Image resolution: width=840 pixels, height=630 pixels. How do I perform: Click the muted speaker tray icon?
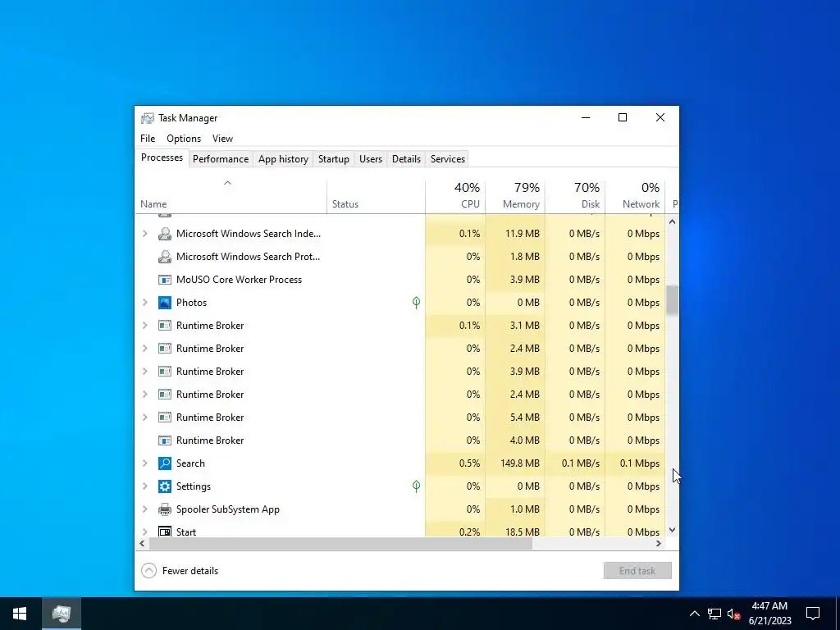pyautogui.click(x=733, y=614)
